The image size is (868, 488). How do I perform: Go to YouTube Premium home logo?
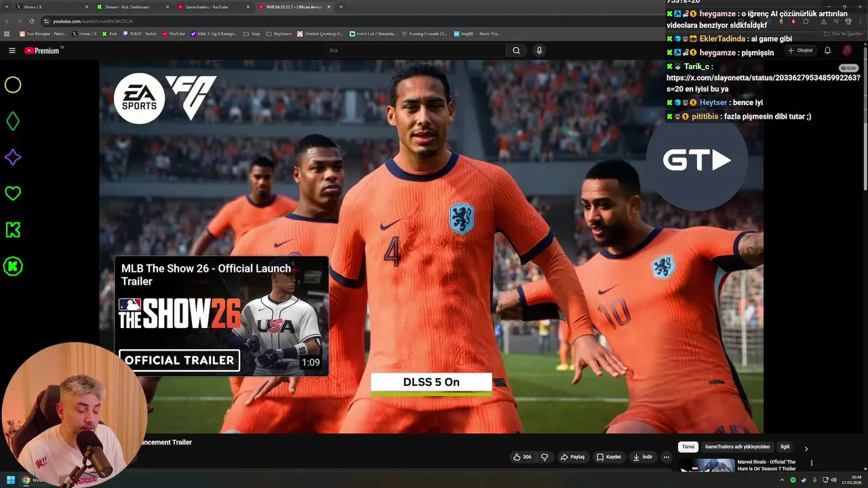(42, 50)
